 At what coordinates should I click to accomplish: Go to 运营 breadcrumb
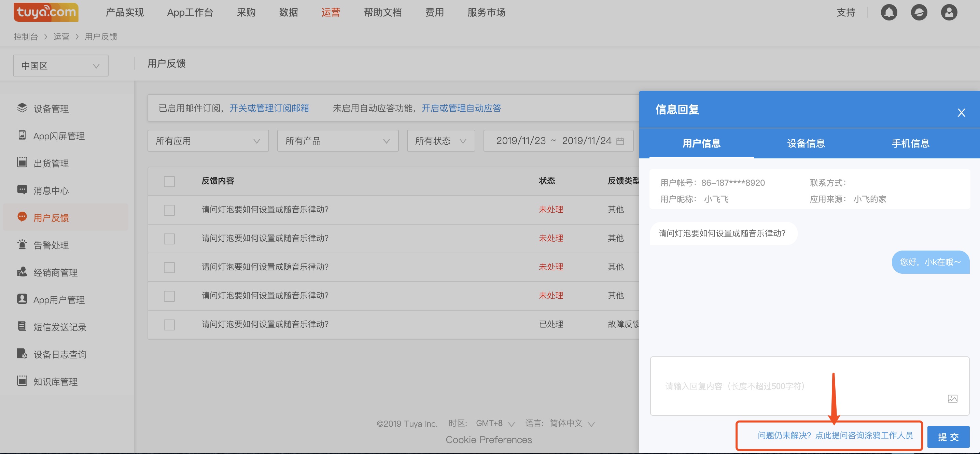point(61,37)
